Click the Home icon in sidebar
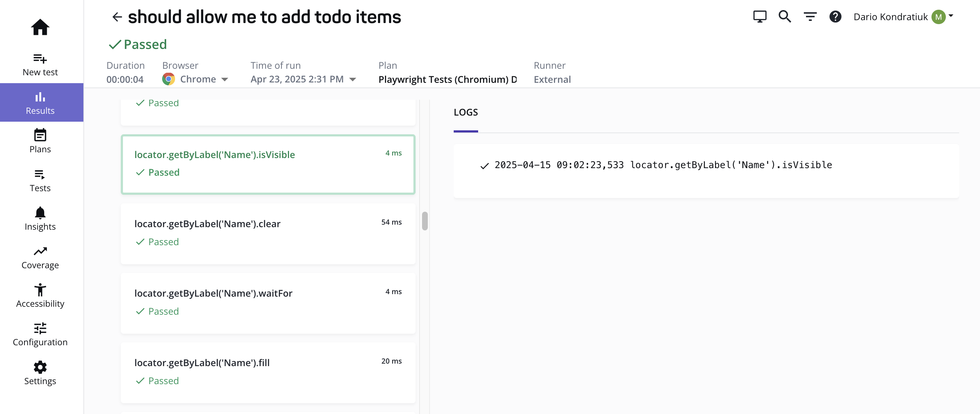This screenshot has width=980, height=414. pos(40,27)
